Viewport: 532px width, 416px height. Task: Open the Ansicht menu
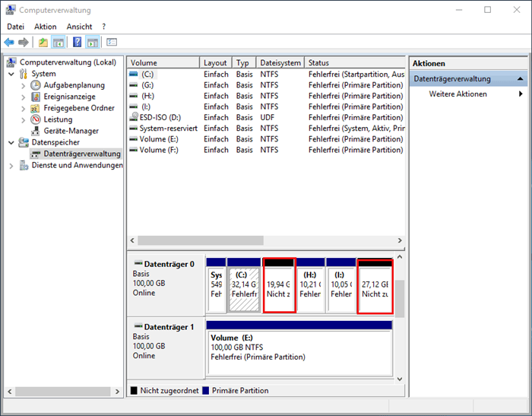click(79, 27)
